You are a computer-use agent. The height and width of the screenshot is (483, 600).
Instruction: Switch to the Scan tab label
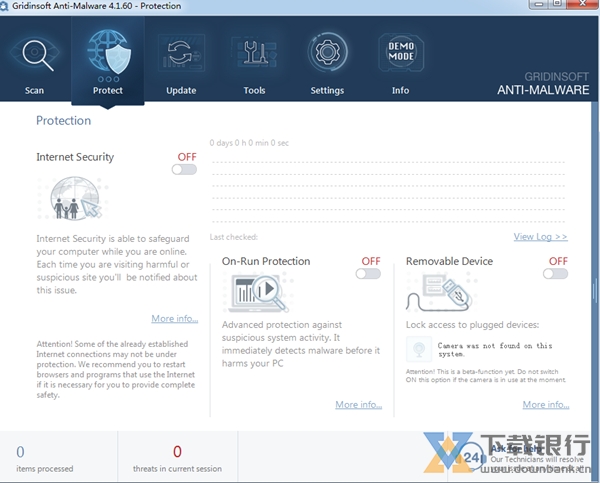(34, 91)
